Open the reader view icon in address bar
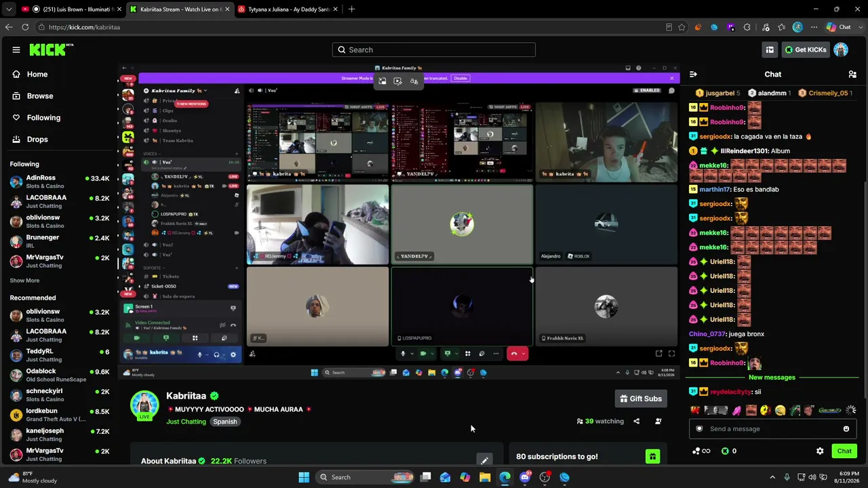 [669, 27]
